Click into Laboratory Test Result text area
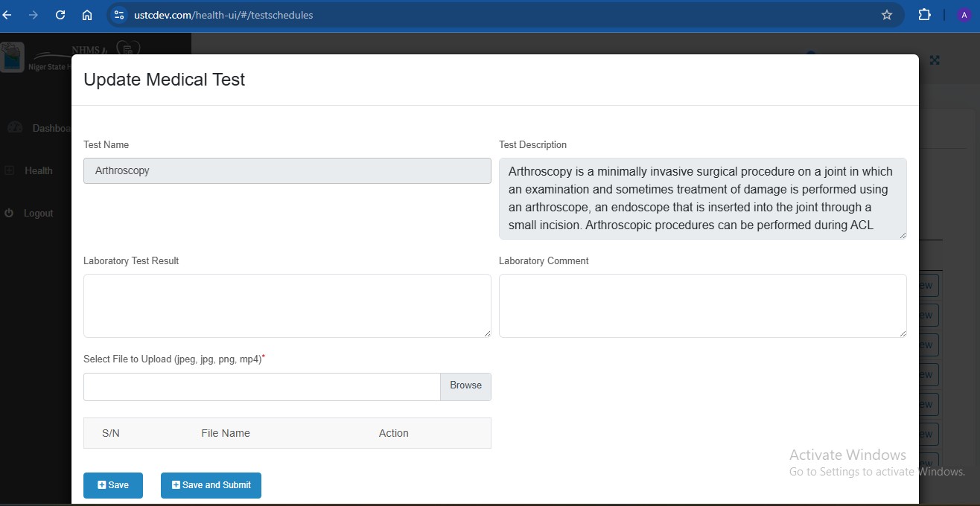The width and height of the screenshot is (980, 506). [287, 305]
